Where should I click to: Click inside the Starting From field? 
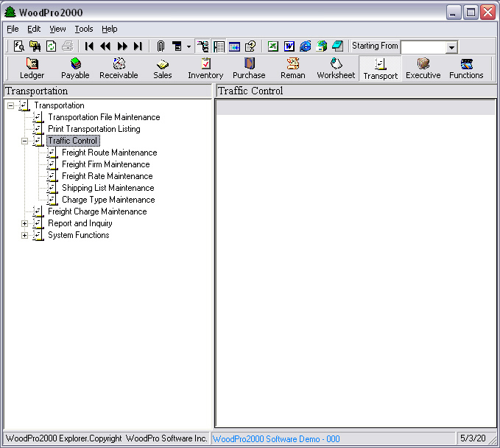coord(423,48)
